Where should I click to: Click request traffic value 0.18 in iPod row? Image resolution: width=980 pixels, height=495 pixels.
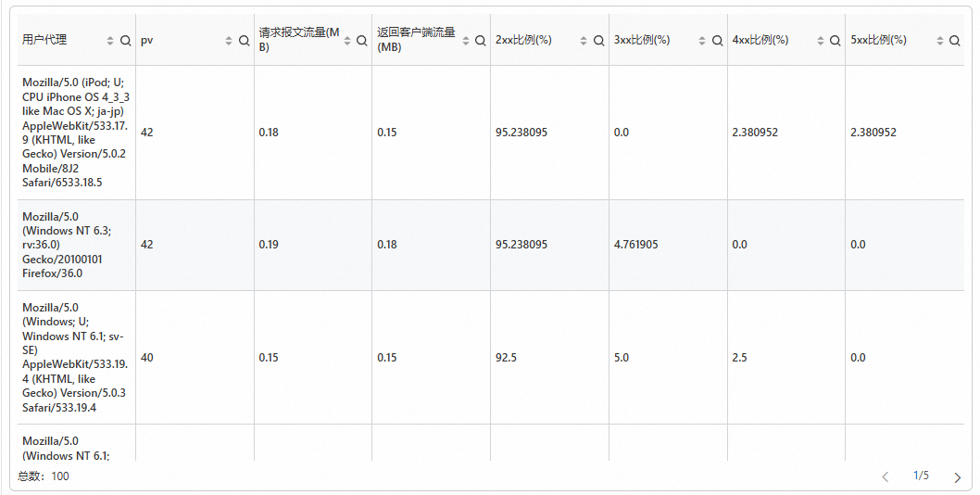click(x=269, y=133)
